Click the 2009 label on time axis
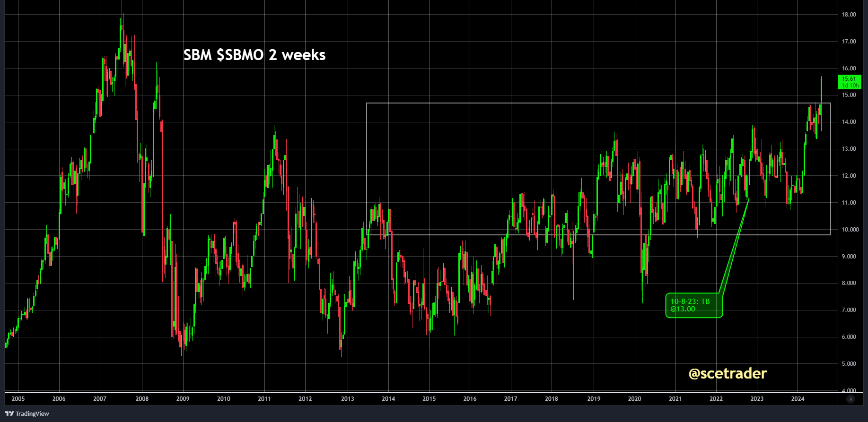 (183, 399)
